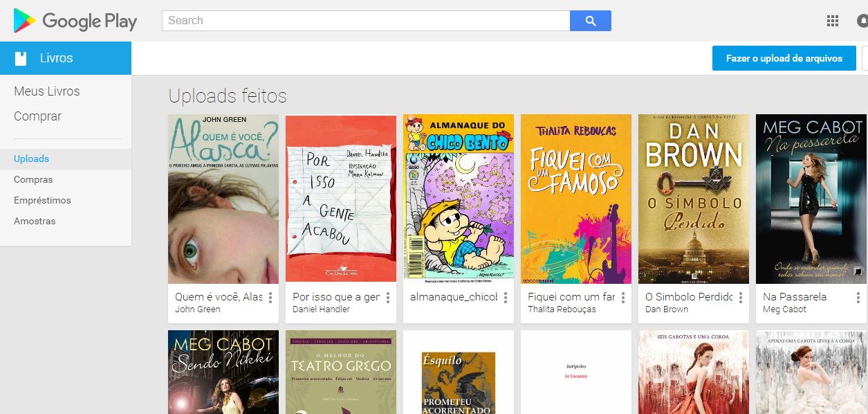Click the title almanaque_chicob
The height and width of the screenshot is (414, 868).
pyautogui.click(x=454, y=297)
